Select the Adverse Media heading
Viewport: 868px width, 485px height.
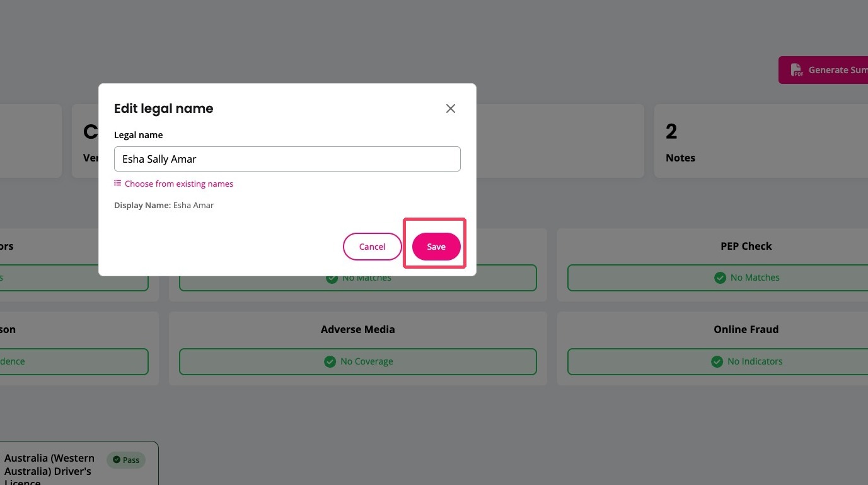point(358,329)
